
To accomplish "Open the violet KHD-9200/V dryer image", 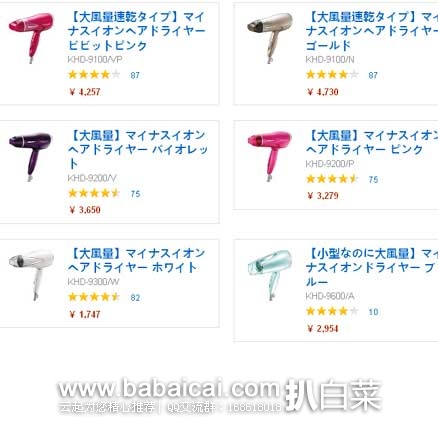I will click(30, 157).
